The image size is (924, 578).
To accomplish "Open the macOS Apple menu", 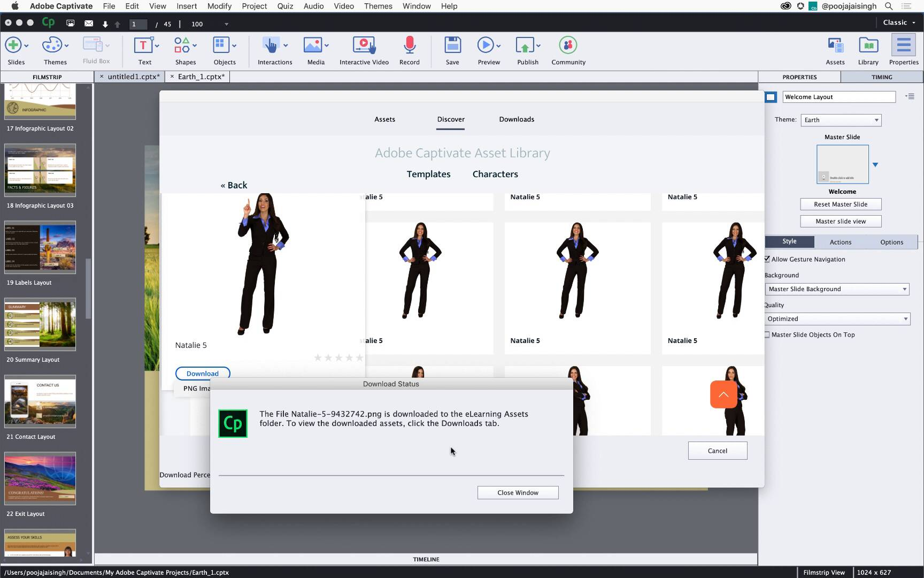I will click(15, 6).
